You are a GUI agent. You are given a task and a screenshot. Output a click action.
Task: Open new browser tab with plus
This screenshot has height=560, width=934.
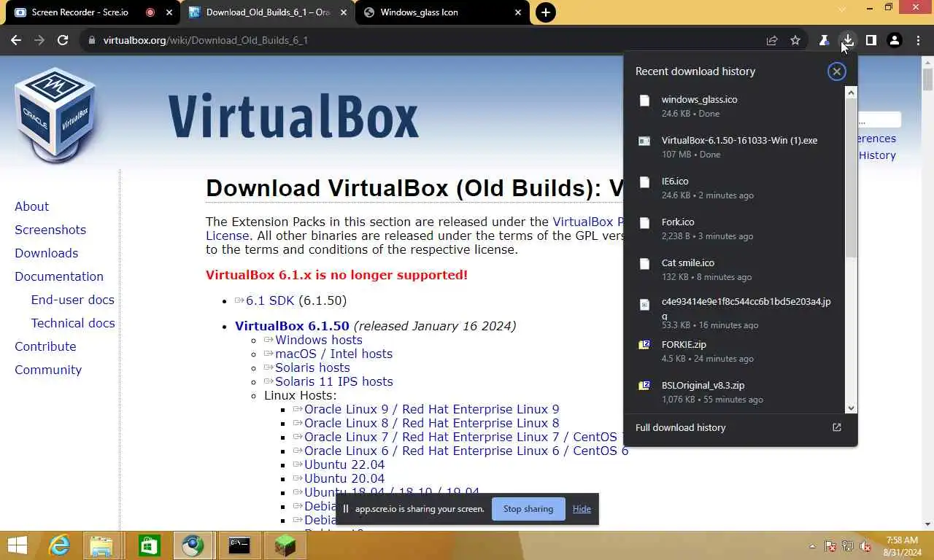click(545, 12)
